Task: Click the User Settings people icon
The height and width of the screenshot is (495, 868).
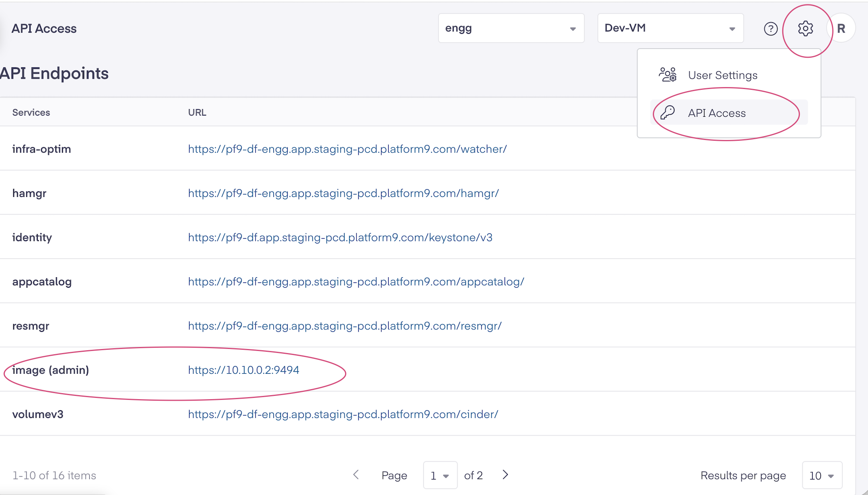Action: click(668, 75)
